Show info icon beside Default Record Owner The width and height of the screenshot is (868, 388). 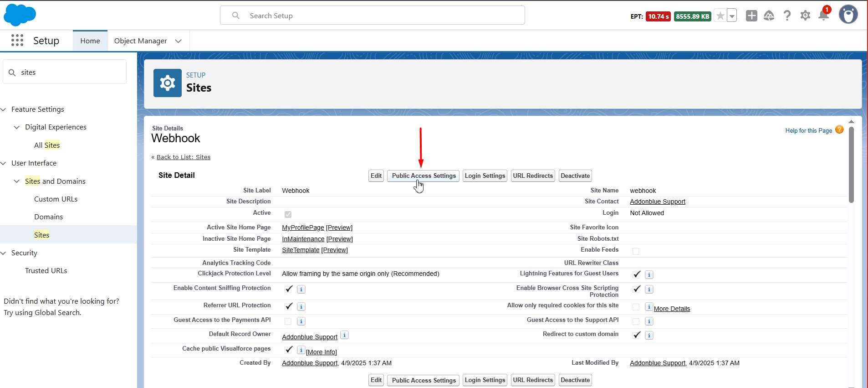345,335
